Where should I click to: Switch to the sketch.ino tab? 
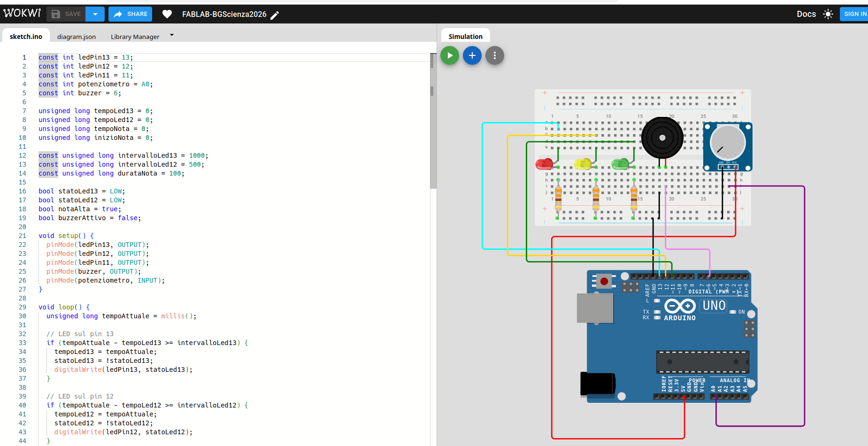(x=26, y=37)
